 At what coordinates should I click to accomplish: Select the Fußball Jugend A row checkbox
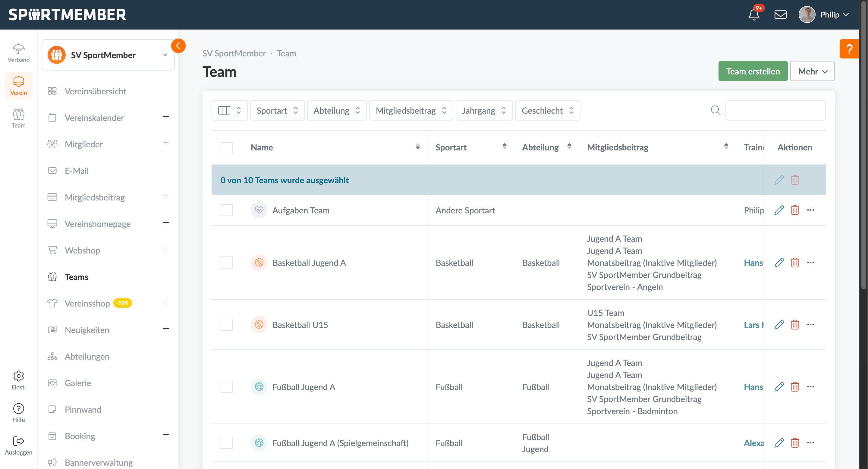pos(226,387)
